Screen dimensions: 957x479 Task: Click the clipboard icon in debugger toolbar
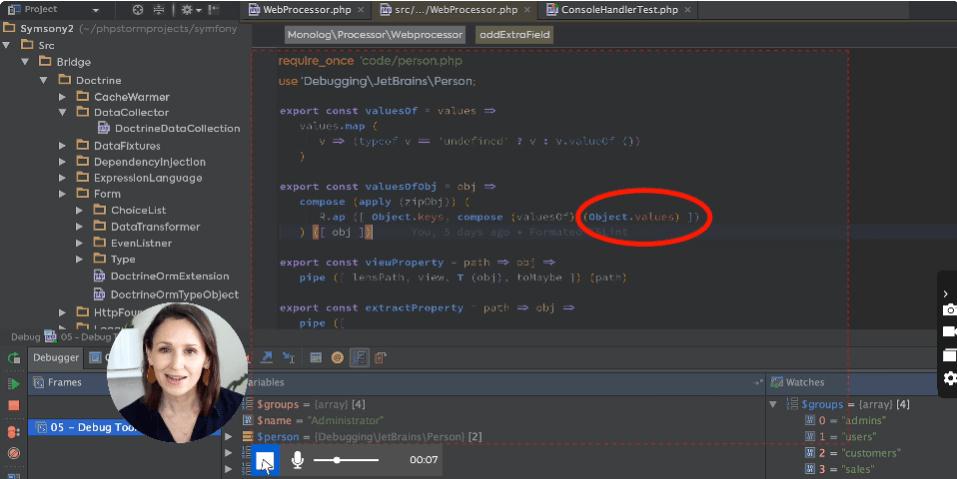[380, 358]
